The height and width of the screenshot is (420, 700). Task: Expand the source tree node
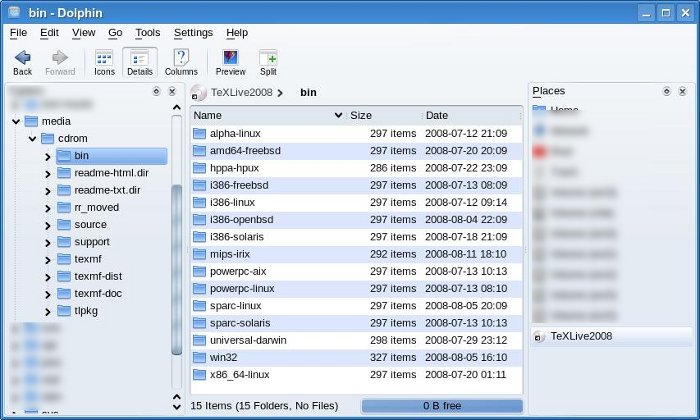(48, 226)
